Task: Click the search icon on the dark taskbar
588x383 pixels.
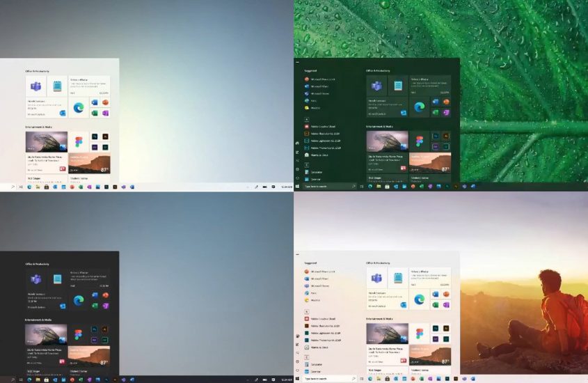Action: tap(13, 380)
